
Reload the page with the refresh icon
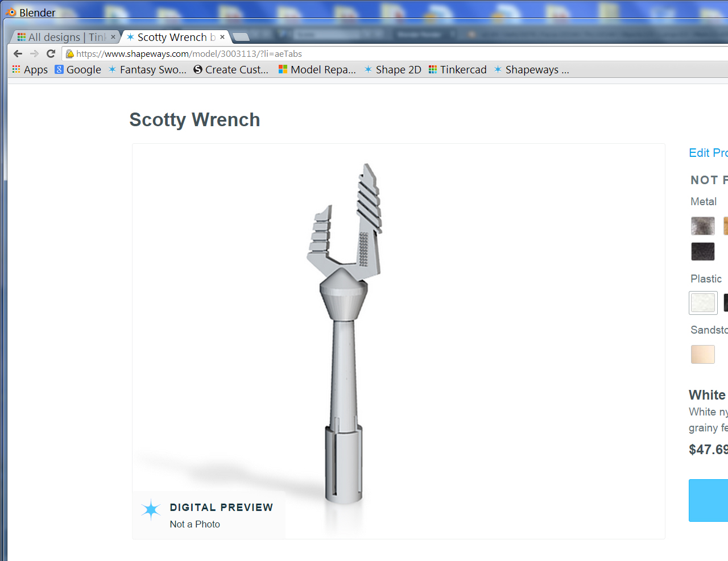(51, 53)
